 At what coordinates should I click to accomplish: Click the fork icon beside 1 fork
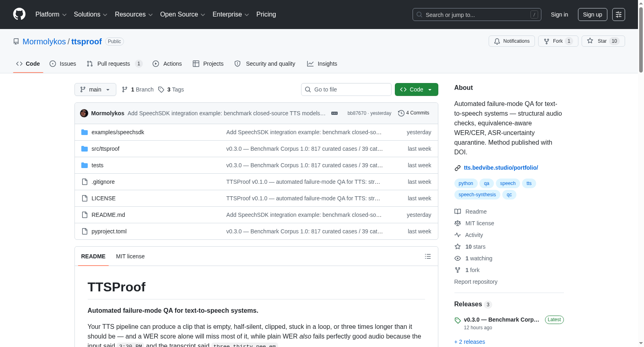pos(458,270)
